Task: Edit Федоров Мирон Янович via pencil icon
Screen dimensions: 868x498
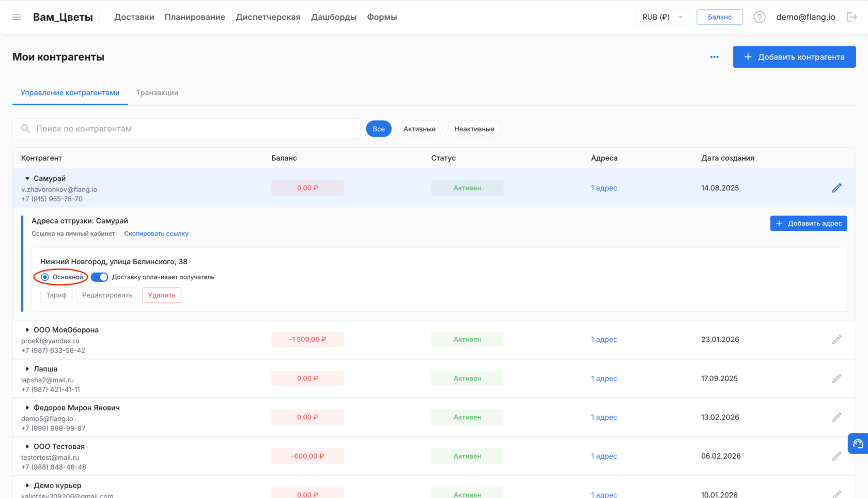Action: pos(837,417)
